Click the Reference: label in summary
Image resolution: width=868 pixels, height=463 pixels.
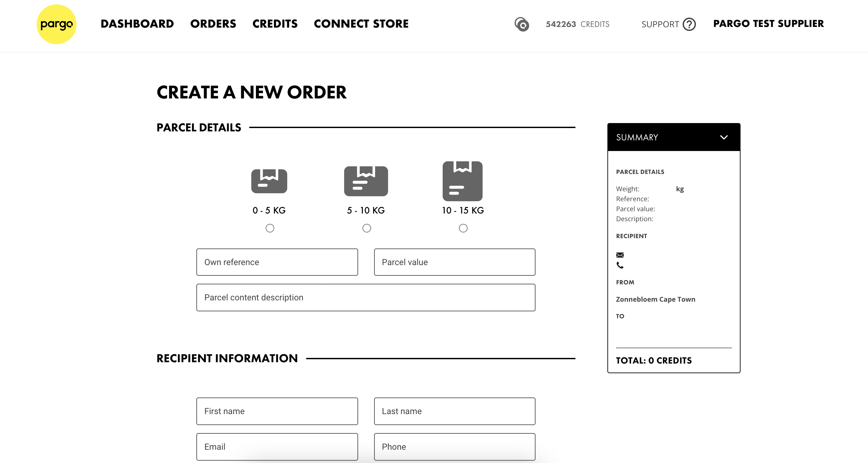click(x=632, y=199)
